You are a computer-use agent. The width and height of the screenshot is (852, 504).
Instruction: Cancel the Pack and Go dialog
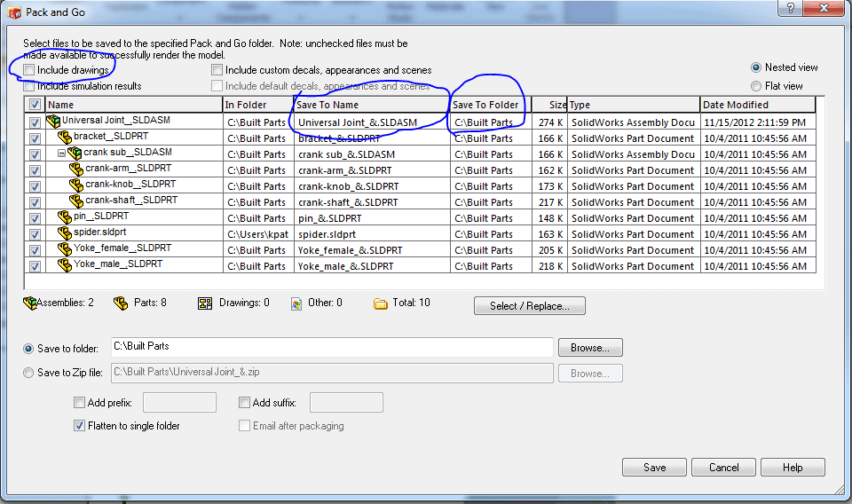coord(724,467)
